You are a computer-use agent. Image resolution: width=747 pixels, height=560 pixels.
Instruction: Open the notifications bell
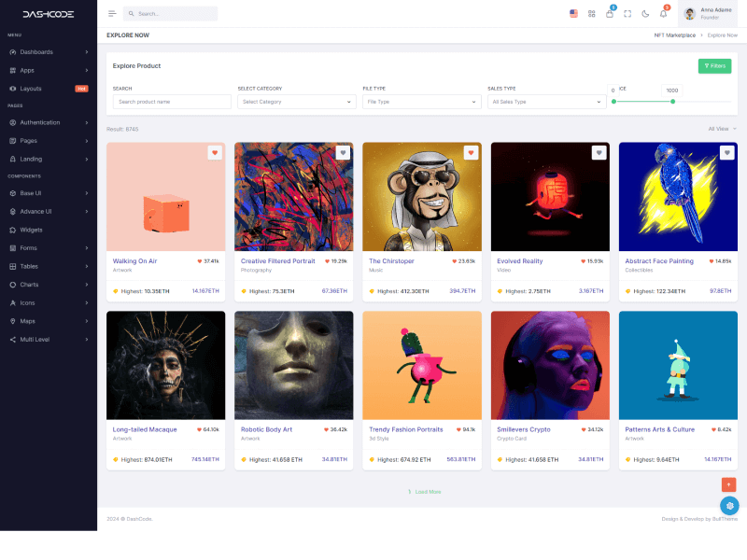663,14
